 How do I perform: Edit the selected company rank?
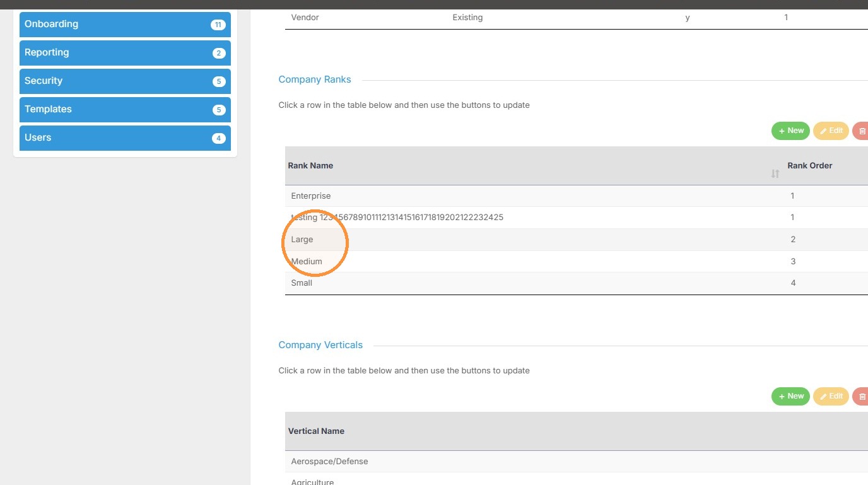tap(831, 131)
